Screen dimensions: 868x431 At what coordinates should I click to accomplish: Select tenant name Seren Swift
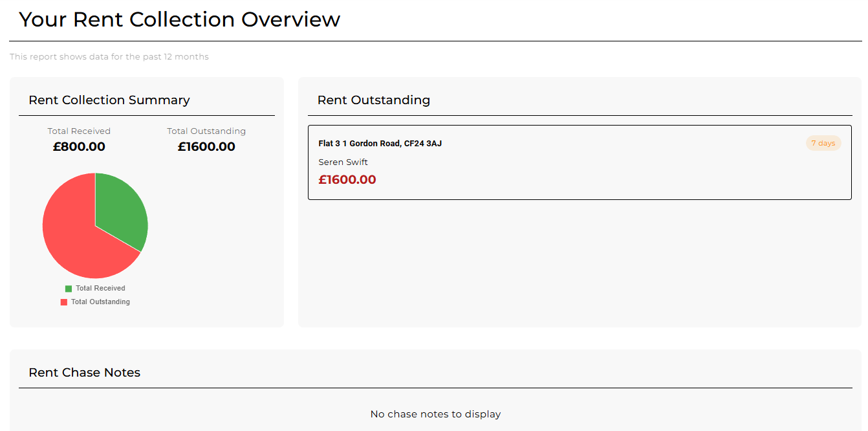343,162
